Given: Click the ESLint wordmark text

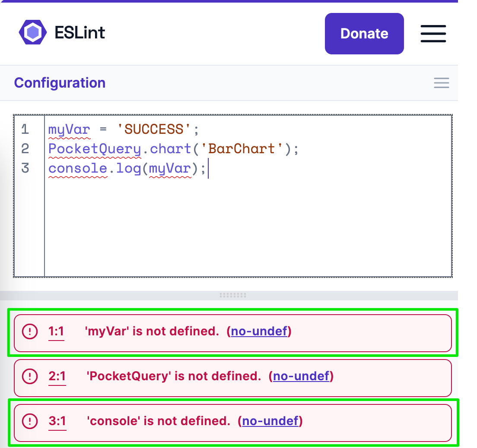Looking at the screenshot, I should pyautogui.click(x=80, y=33).
